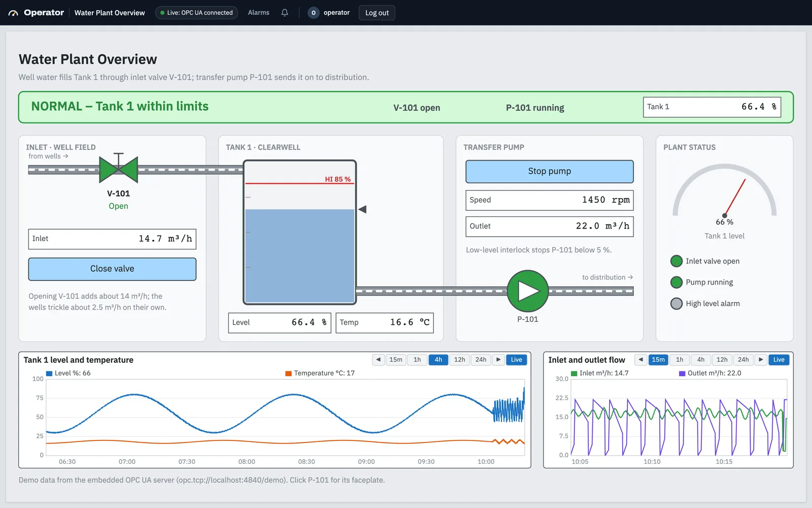Toggle Outlet m³/h series in legend
Viewport: 812px width, 508px height.
tap(710, 373)
